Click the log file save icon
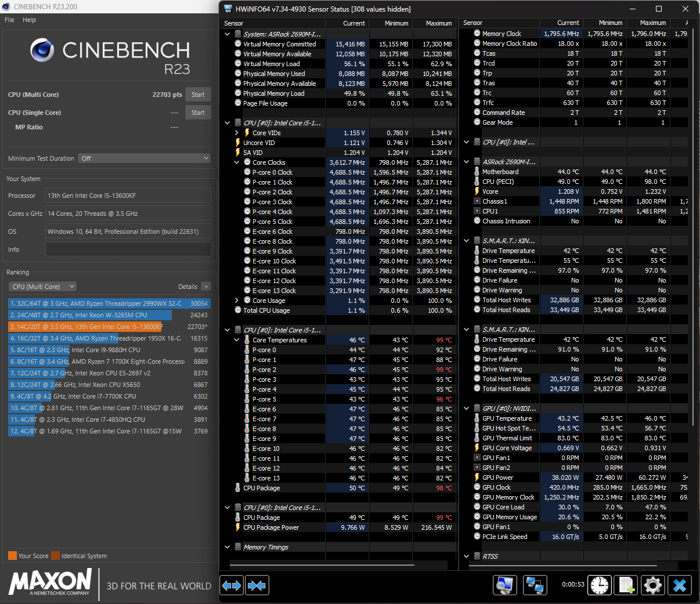This screenshot has height=604, width=700. pyautogui.click(x=626, y=585)
